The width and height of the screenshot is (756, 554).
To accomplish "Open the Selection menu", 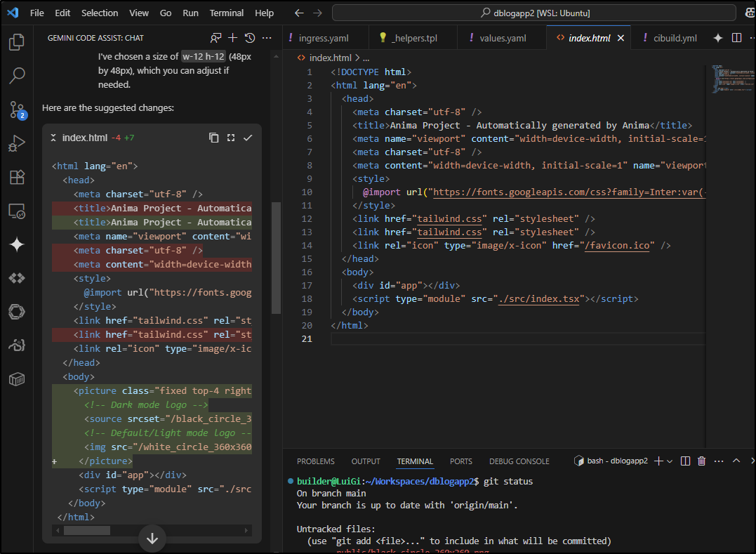I will coord(99,13).
